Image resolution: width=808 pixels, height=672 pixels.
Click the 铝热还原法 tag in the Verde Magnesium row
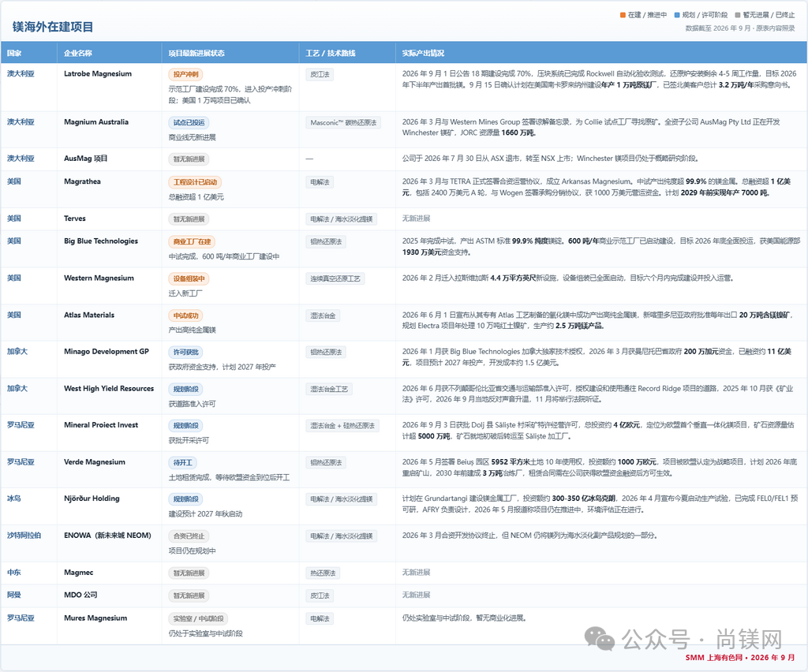(x=326, y=463)
